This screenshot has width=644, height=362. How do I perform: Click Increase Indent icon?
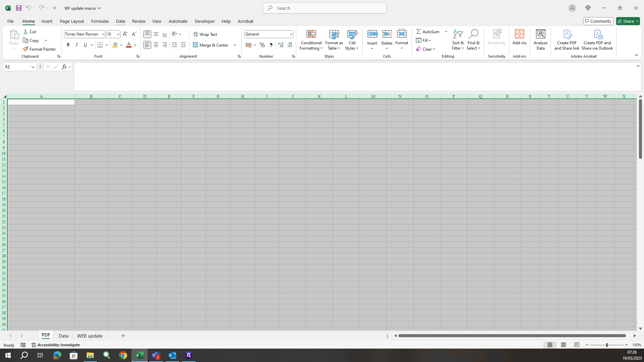[183, 45]
